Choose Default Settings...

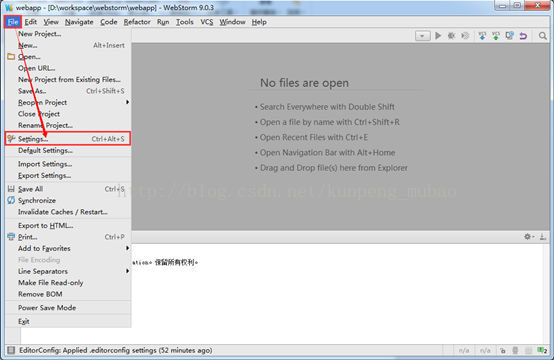(68, 150)
